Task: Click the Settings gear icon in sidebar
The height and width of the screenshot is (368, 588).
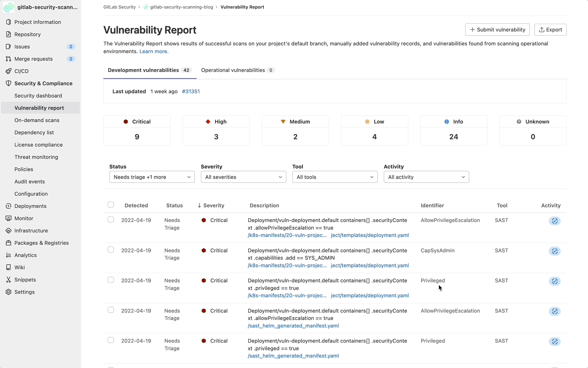Action: [x=8, y=292]
